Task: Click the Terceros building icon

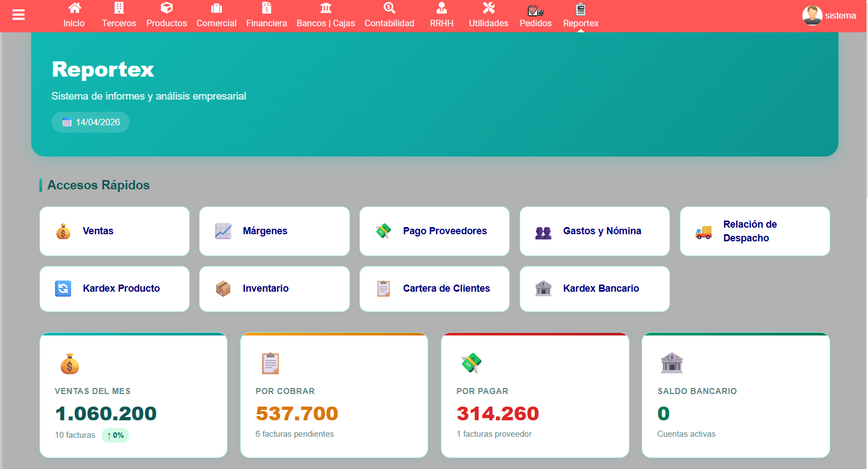Action: (x=119, y=8)
